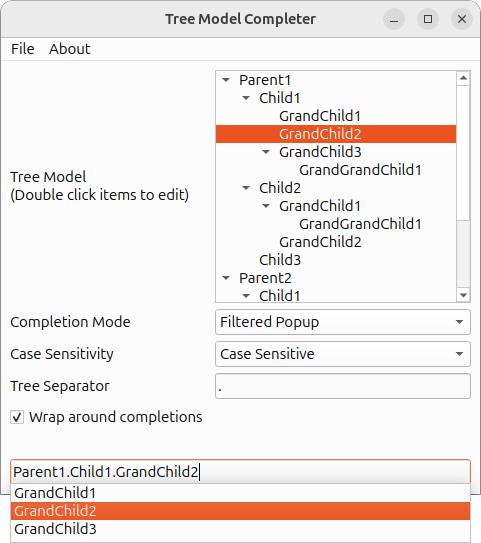Click the Parent1.Child1.GrandChild2 text input
Screen dimensions: 481x543
[240, 472]
